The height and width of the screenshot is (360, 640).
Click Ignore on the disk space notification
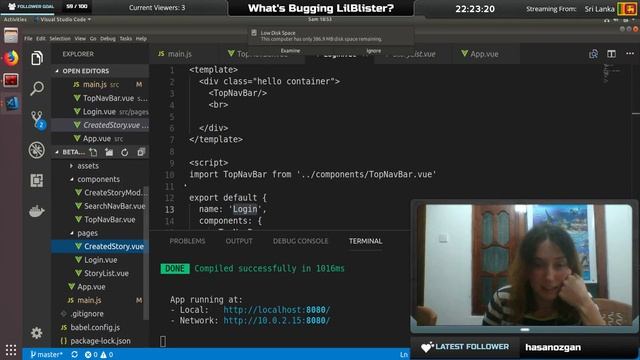tap(373, 51)
